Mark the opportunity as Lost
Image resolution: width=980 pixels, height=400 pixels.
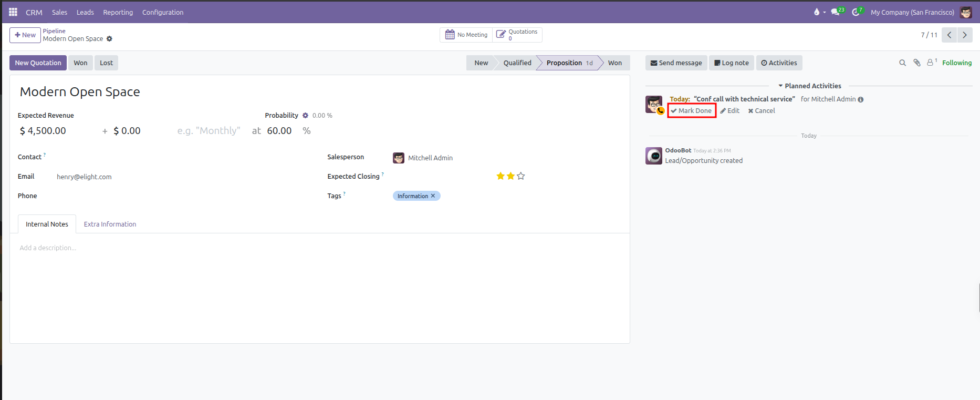(106, 63)
